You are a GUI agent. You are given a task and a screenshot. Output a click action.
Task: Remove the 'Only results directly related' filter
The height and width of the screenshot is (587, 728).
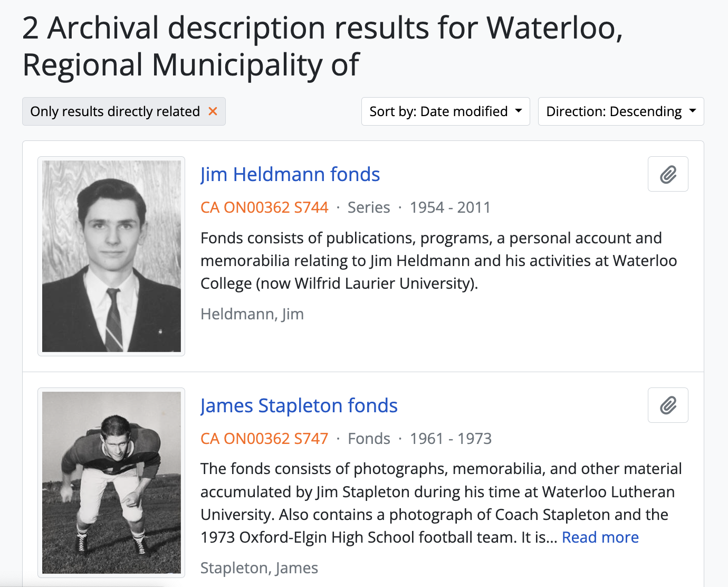coord(213,111)
